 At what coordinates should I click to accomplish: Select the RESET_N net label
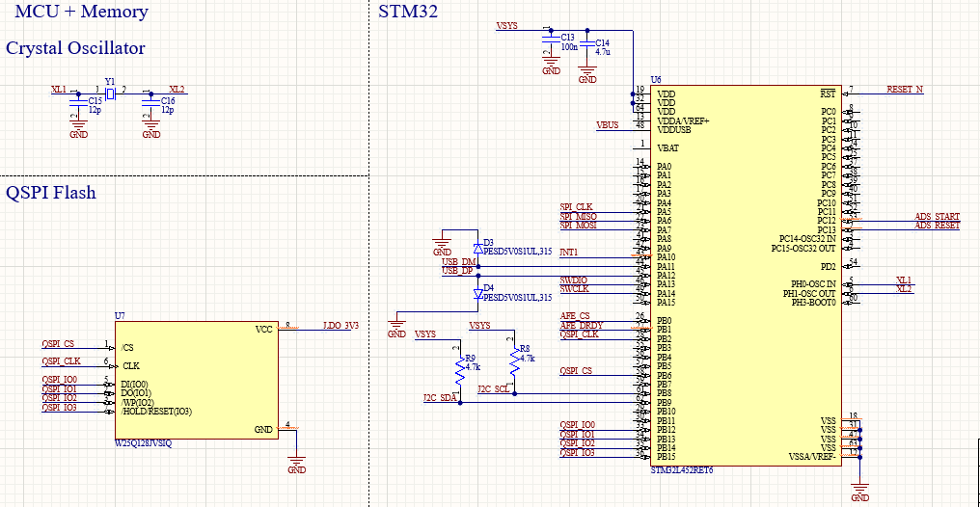click(x=905, y=90)
